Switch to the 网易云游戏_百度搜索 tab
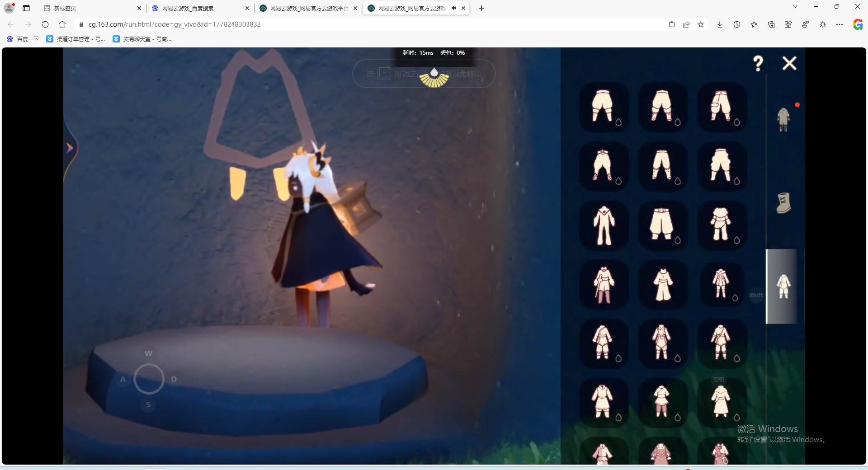The height and width of the screenshot is (470, 868). (201, 8)
